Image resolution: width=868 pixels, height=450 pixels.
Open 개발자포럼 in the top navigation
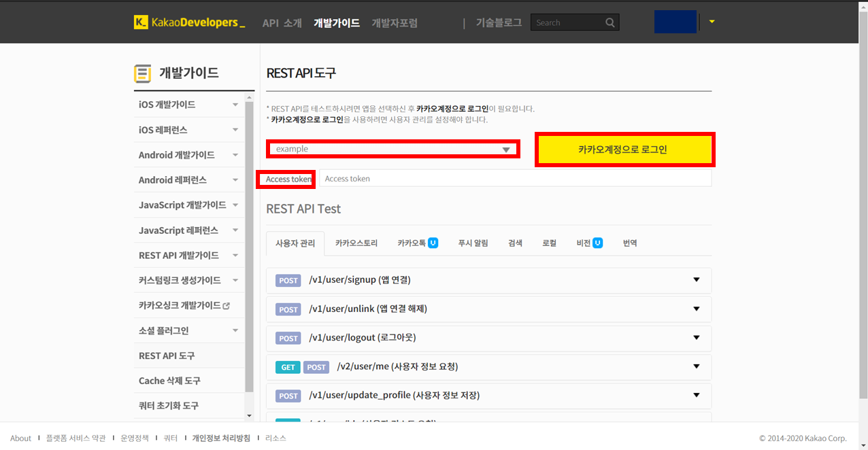(395, 22)
